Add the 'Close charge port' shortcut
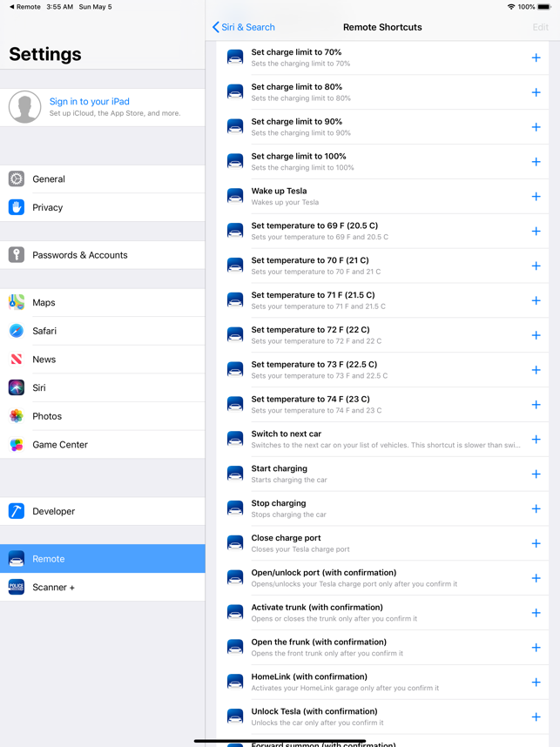This screenshot has height=747, width=560. 536,543
